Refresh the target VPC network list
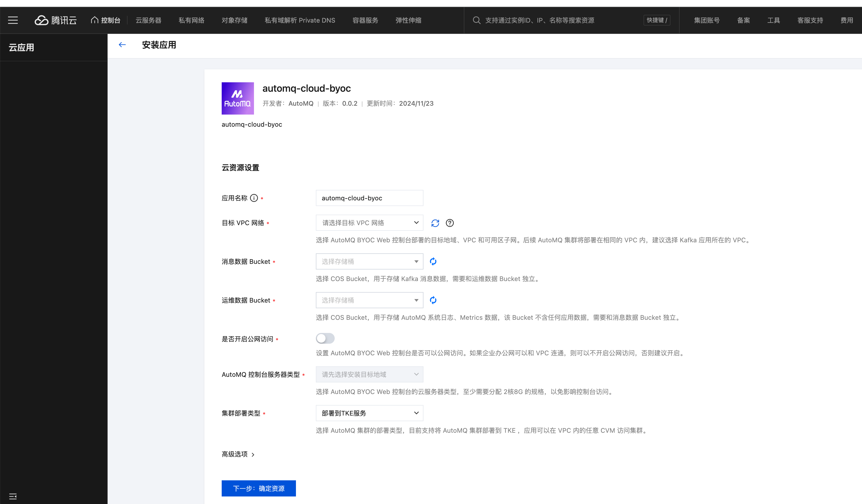This screenshot has width=862, height=504. [x=435, y=223]
